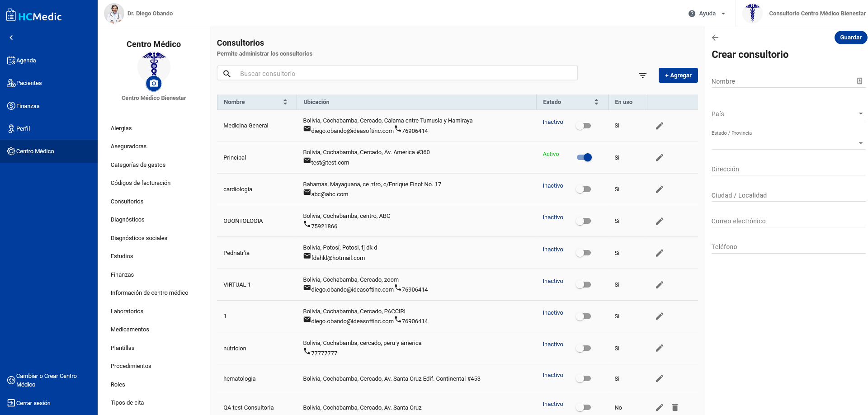Enable the cardiologia consultorio toggle

584,189
